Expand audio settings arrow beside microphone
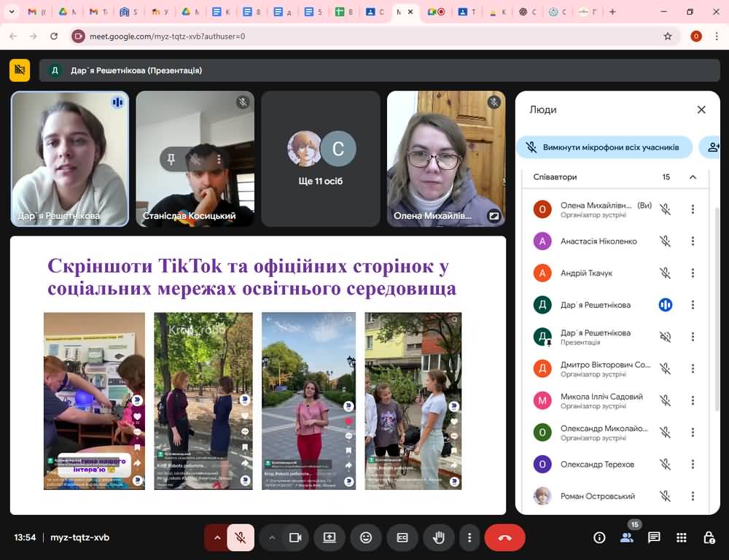729x560 pixels. (x=217, y=537)
